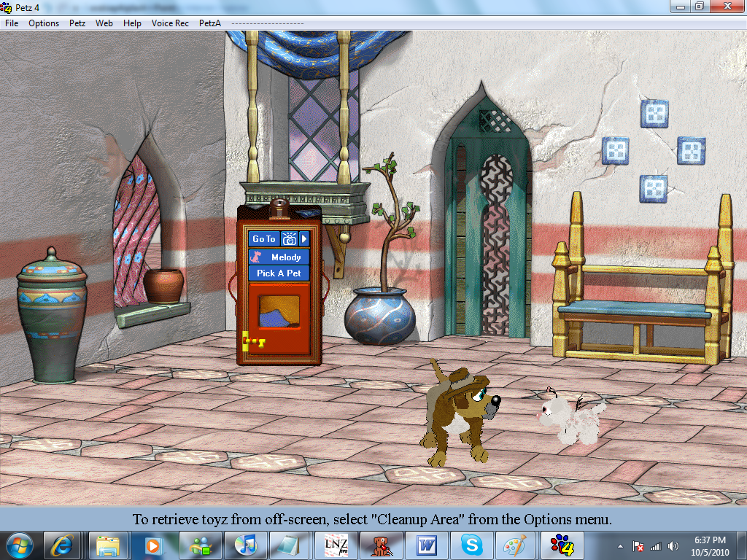This screenshot has height=560, width=747.
Task: Click the volume speaker tray icon
Action: [x=673, y=547]
